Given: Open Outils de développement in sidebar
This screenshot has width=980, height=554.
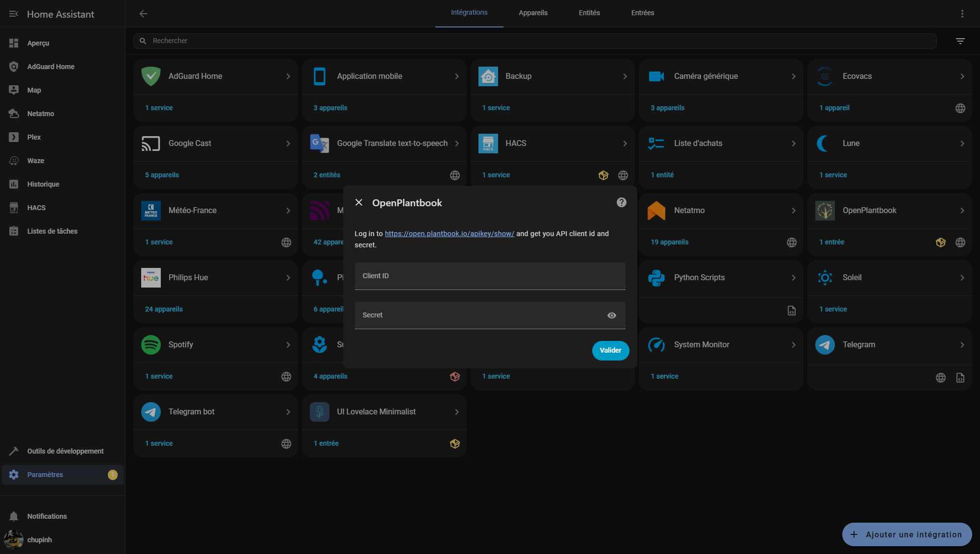Looking at the screenshot, I should [x=65, y=451].
